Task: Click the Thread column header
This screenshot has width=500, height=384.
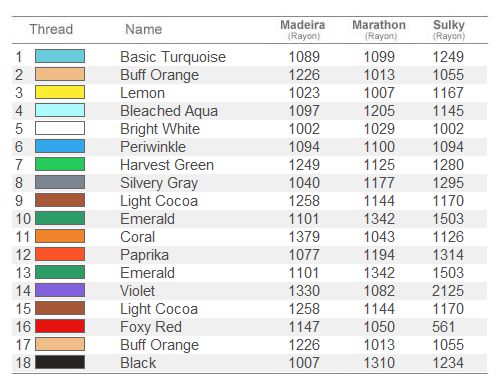Action: tap(51, 29)
